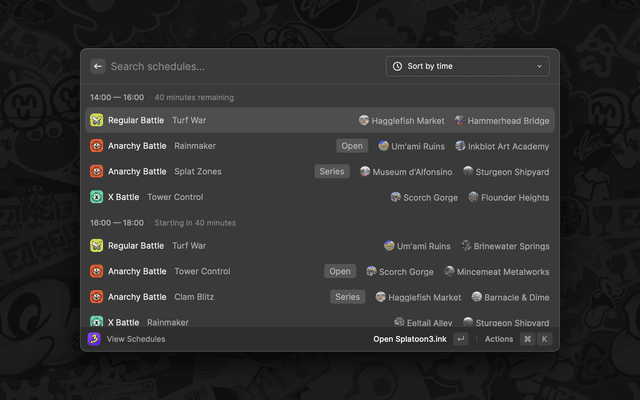Open the Actions menu
Viewport: 640px width, 400px height.
coord(499,339)
